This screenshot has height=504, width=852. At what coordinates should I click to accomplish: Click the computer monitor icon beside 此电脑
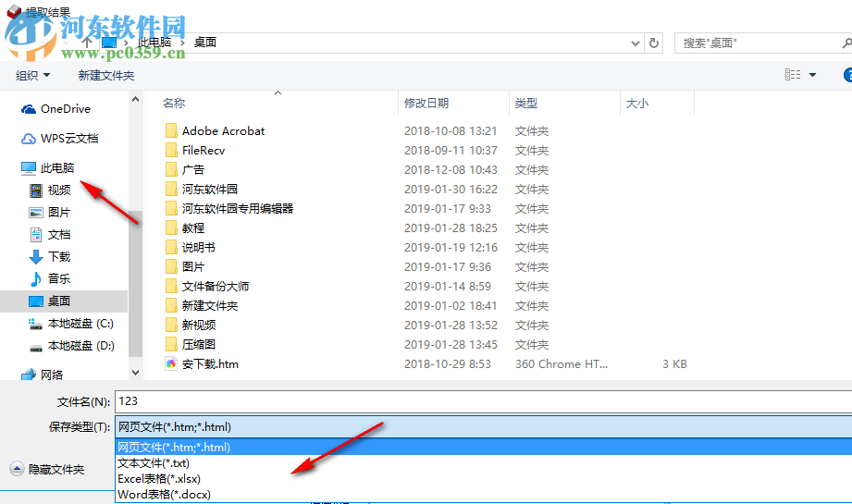(29, 168)
